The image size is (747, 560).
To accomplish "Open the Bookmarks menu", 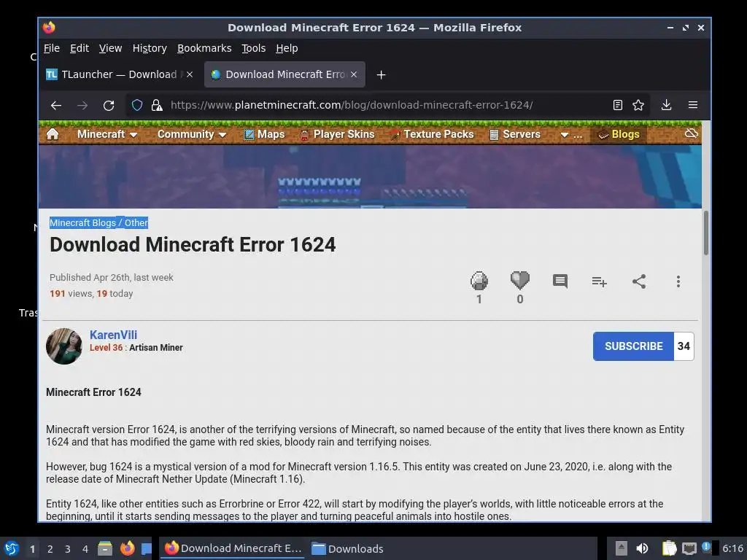I will [204, 48].
